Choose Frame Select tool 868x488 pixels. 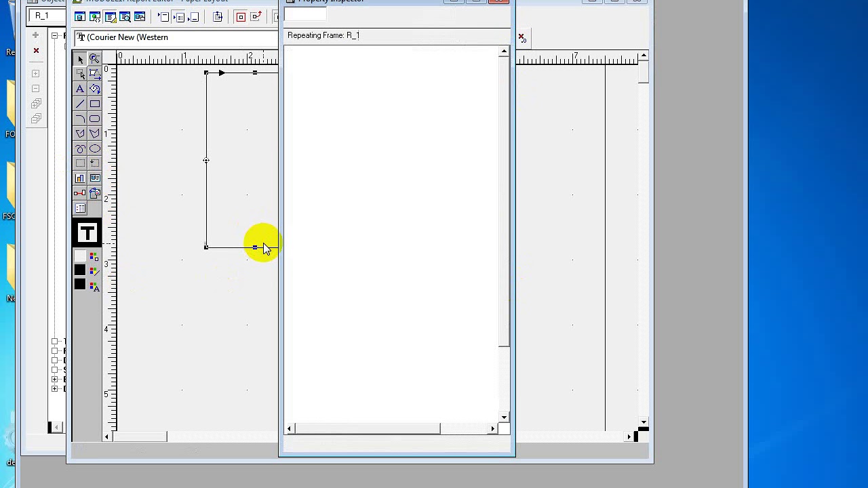[x=80, y=75]
